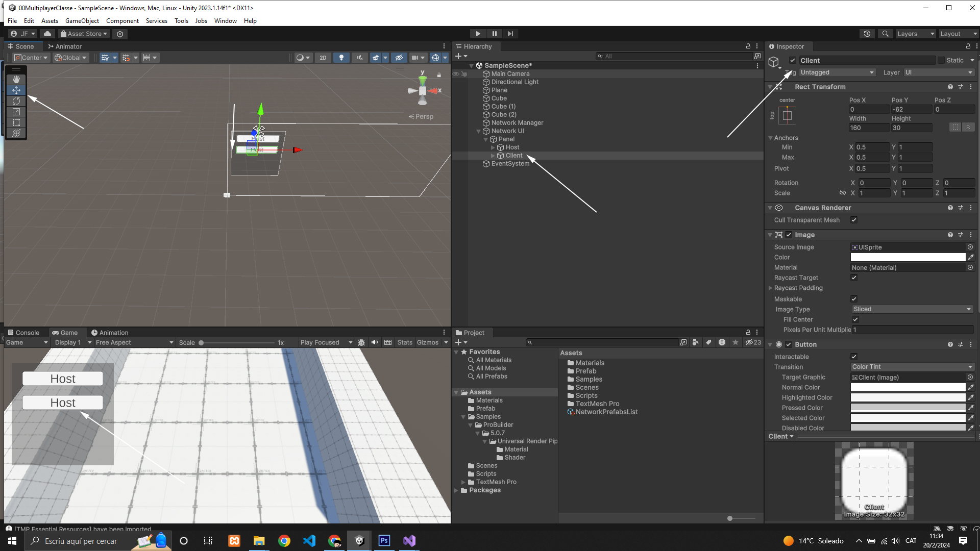Uncheck Cull Transparent Mesh
The width and height of the screenshot is (980, 551).
click(x=854, y=220)
